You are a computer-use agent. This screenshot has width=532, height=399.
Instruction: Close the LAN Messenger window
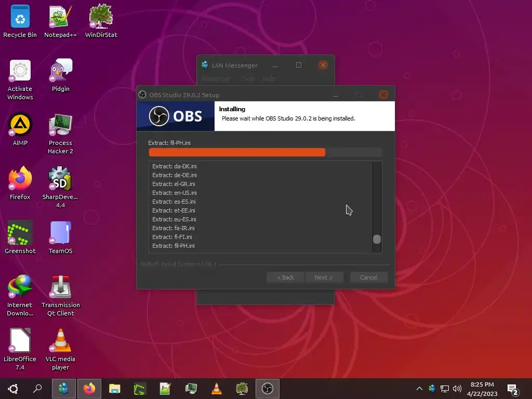(323, 65)
